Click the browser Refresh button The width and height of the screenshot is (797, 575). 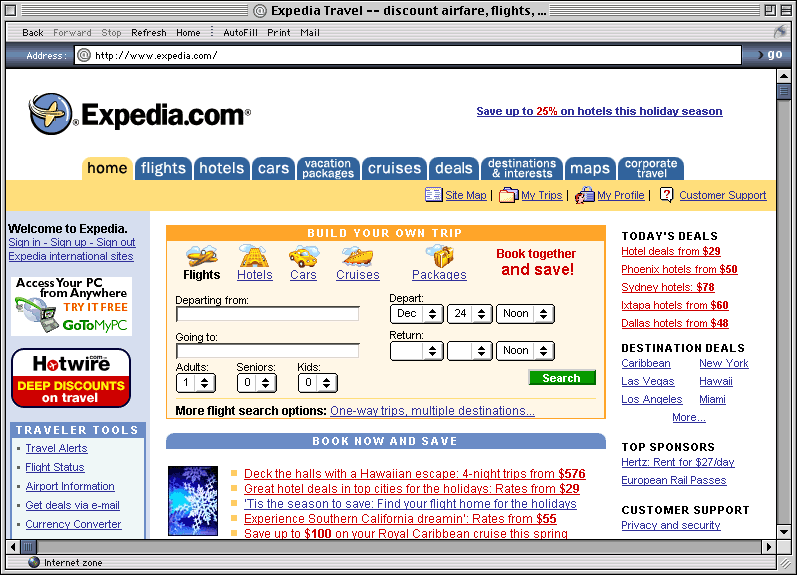(x=149, y=33)
